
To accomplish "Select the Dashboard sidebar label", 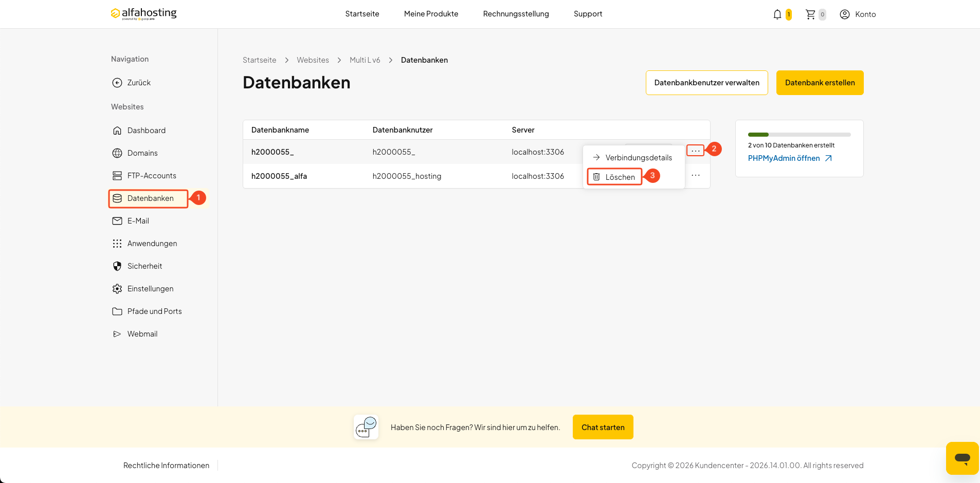I will pyautogui.click(x=147, y=131).
